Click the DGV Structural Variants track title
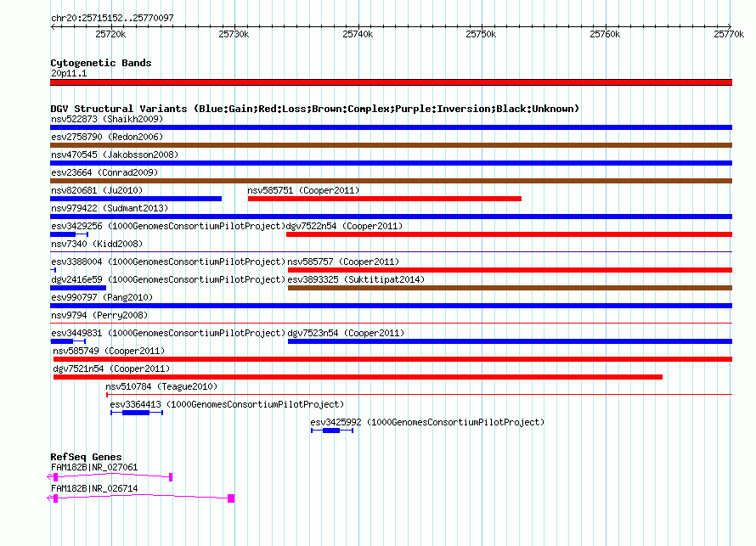Viewport: 756px width, 546px height. [315, 109]
